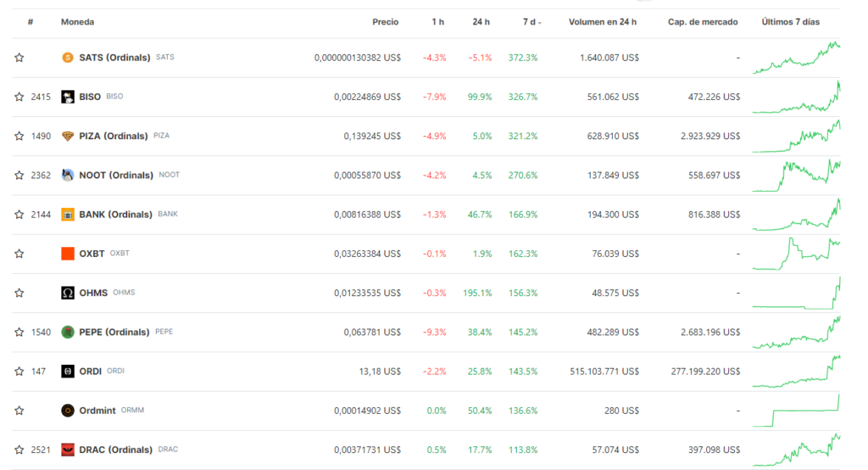Click the Moneda column header

tap(77, 22)
